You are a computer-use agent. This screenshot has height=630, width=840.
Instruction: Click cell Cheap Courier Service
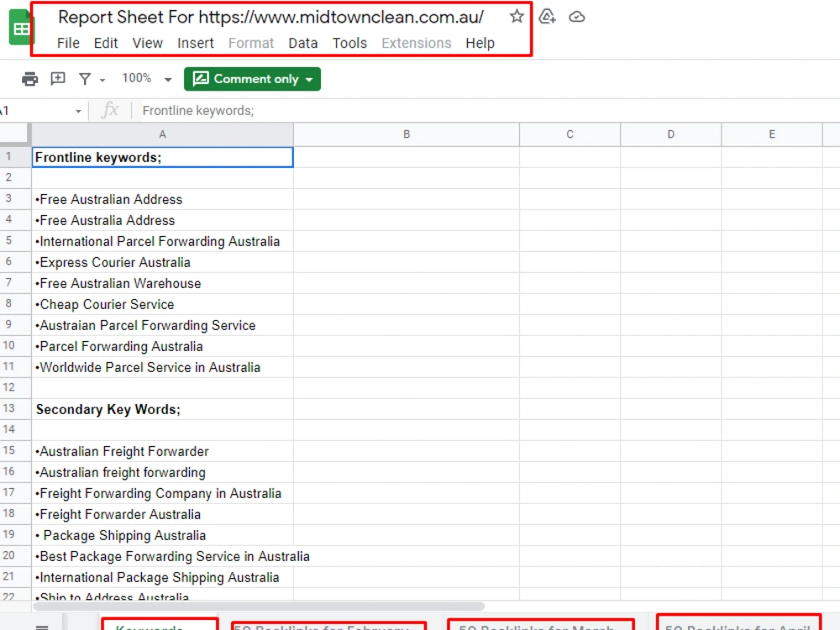162,304
